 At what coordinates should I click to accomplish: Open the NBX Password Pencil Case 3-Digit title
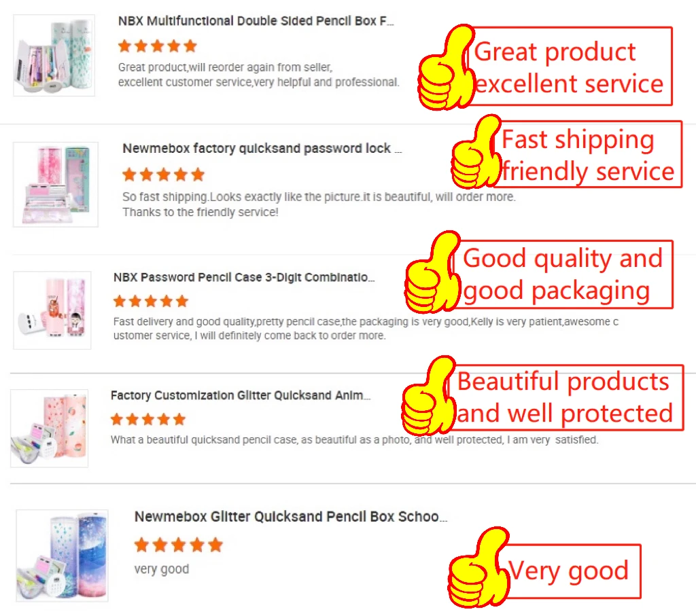click(244, 277)
